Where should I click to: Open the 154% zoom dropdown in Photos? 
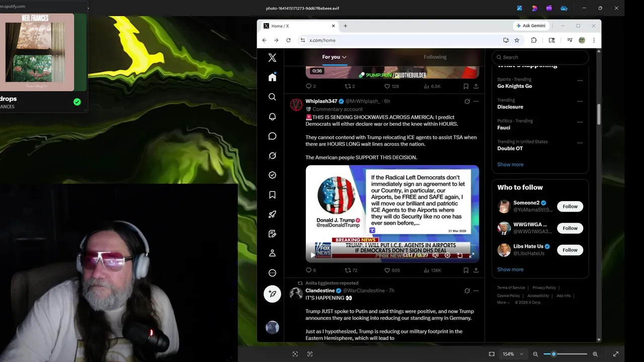click(513, 354)
